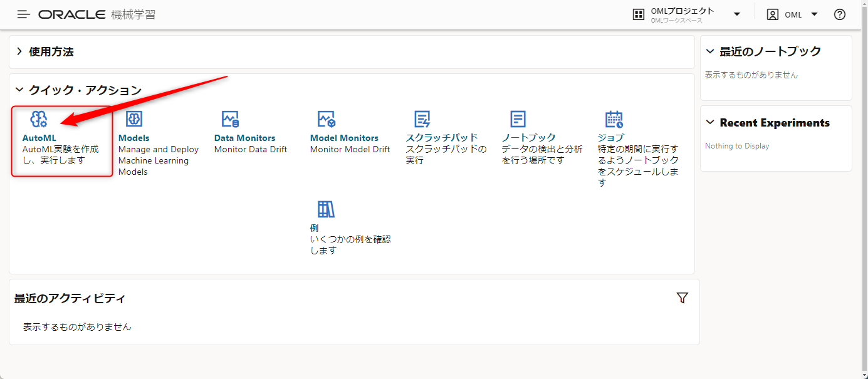The height and width of the screenshot is (379, 868).
Task: Open the スクラッチパッド link
Action: tap(442, 138)
